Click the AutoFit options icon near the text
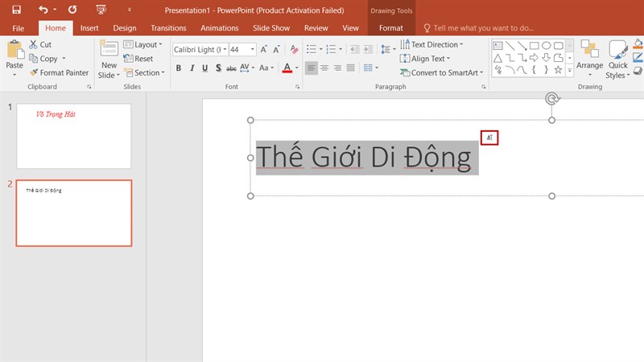This screenshot has height=362, width=644. click(489, 138)
